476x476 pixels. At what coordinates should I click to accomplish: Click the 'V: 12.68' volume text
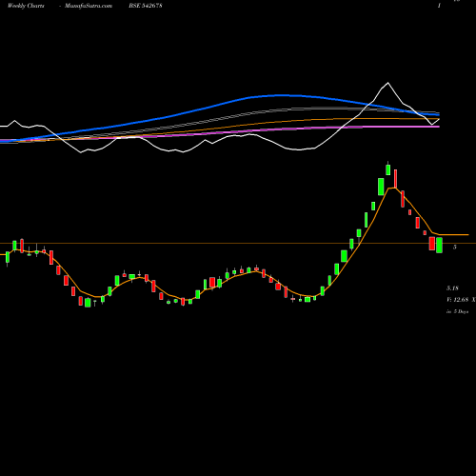point(457,300)
